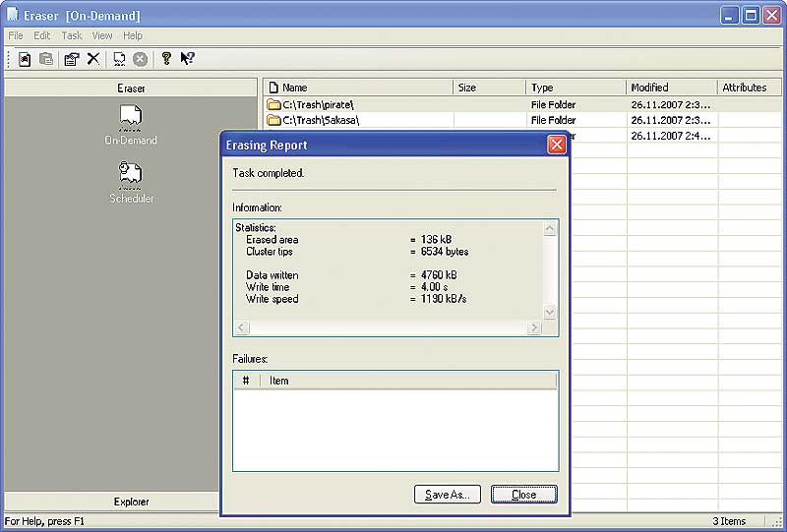Open the File menu
The image size is (787, 532).
[16, 35]
